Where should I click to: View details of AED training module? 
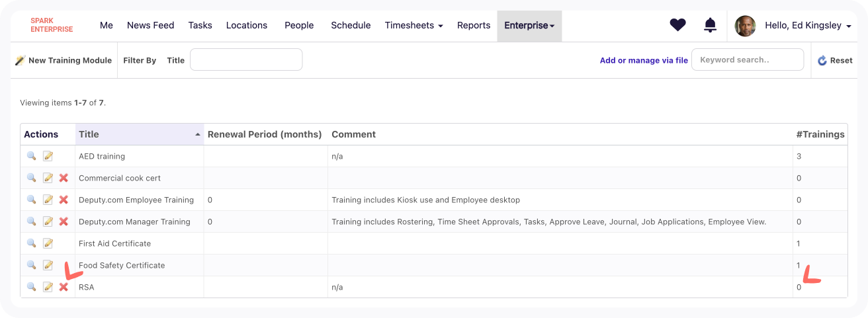point(31,156)
